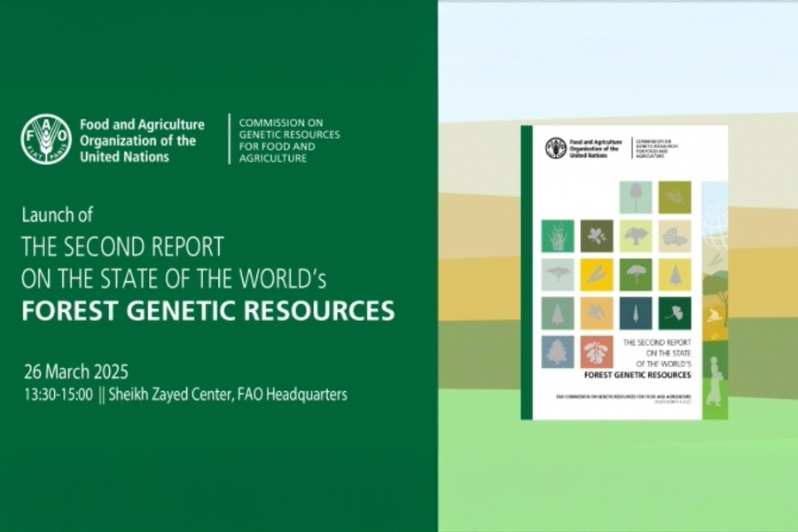Click the dark green ginkgo leaf tile
The height and width of the screenshot is (532, 798).
click(x=675, y=314)
